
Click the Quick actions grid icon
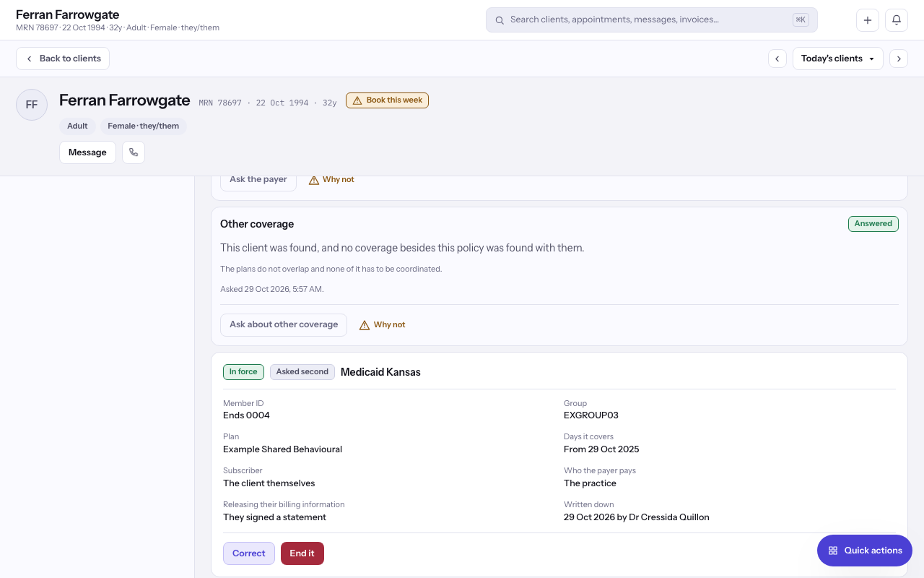coord(833,551)
